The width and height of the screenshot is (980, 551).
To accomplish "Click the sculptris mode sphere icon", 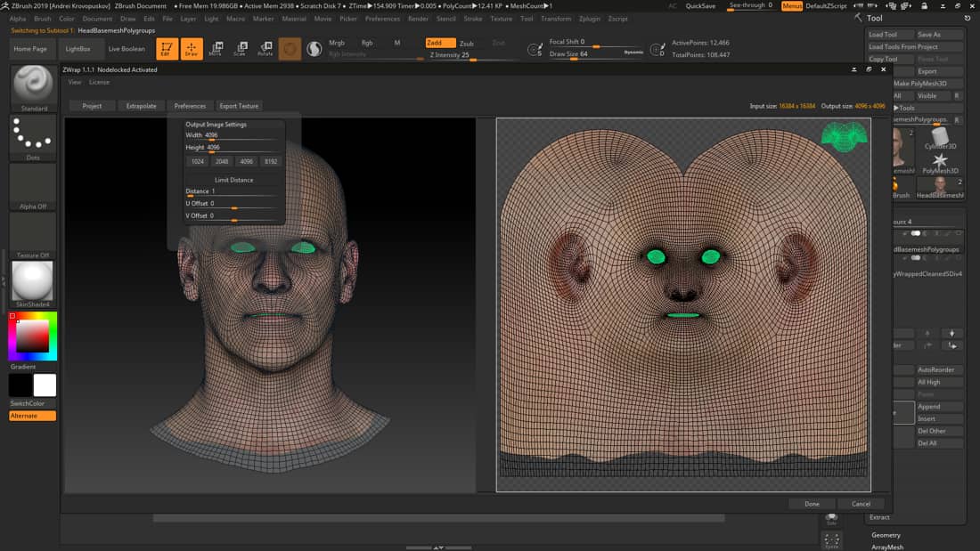I will click(314, 48).
